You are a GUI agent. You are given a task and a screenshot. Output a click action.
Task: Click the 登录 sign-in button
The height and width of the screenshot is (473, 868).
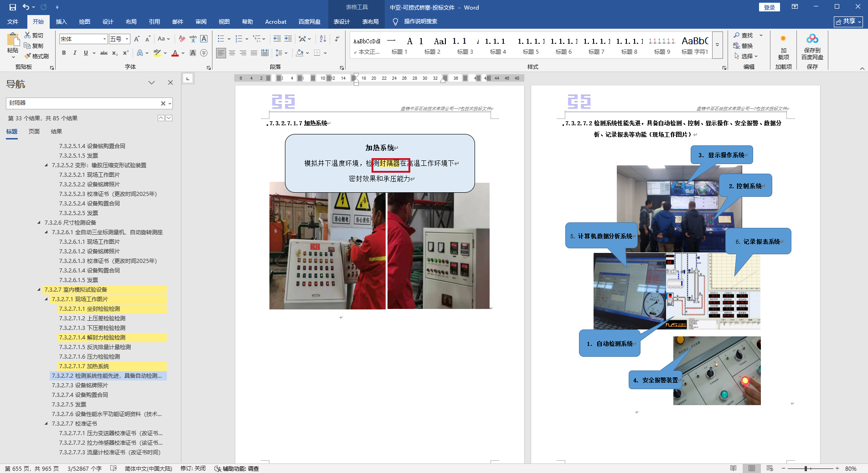tap(769, 7)
